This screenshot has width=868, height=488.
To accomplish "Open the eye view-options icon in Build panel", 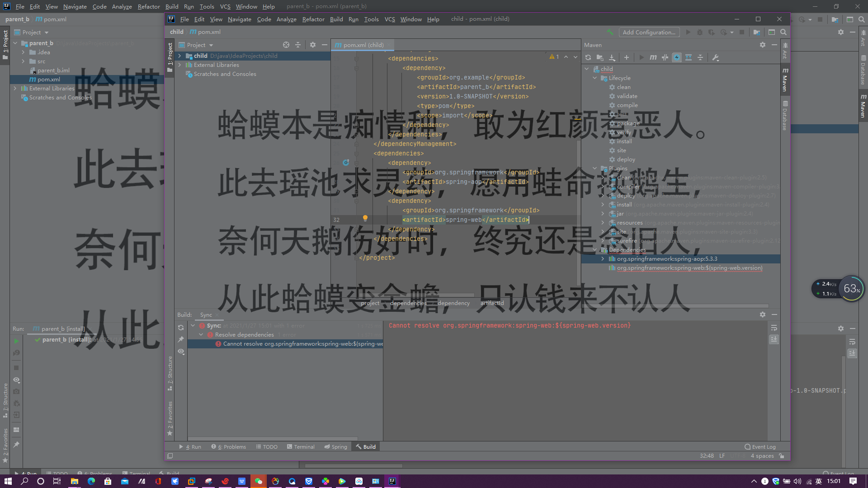I will coord(181,352).
